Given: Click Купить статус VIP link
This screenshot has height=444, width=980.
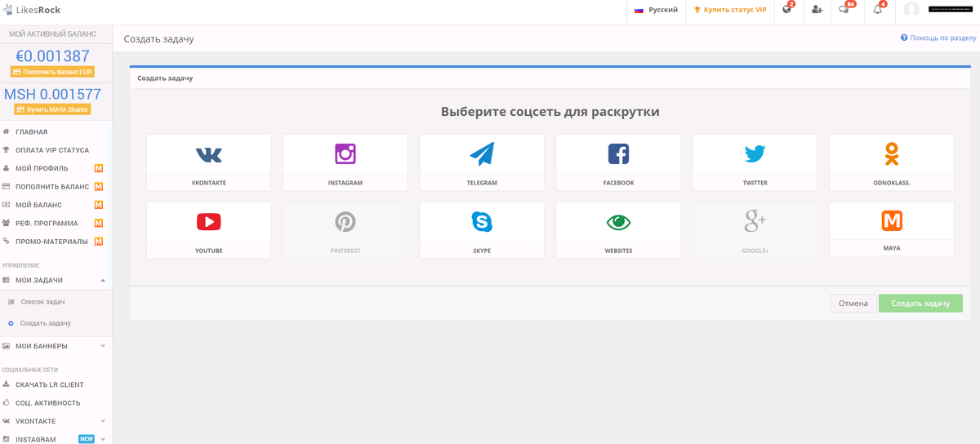Looking at the screenshot, I should (730, 10).
